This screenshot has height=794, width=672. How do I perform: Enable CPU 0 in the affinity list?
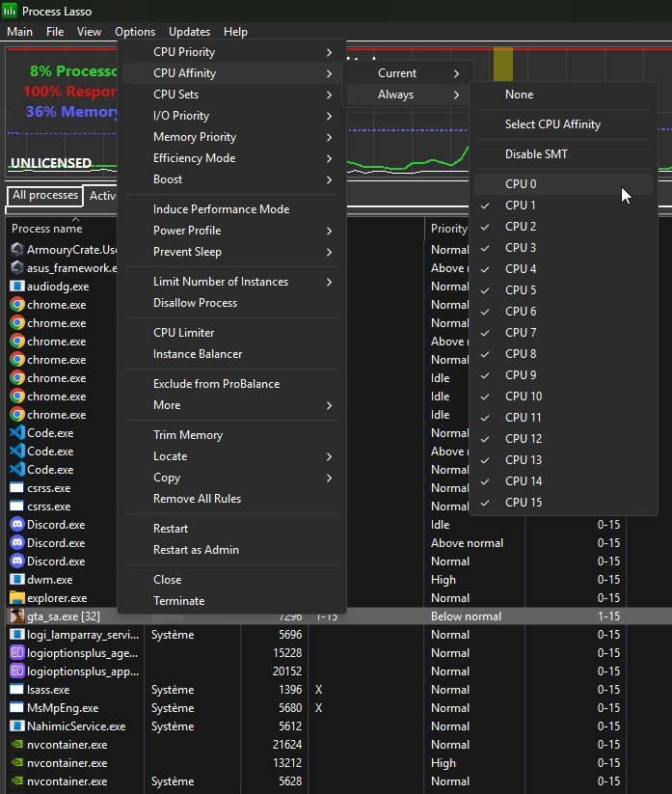click(563, 184)
